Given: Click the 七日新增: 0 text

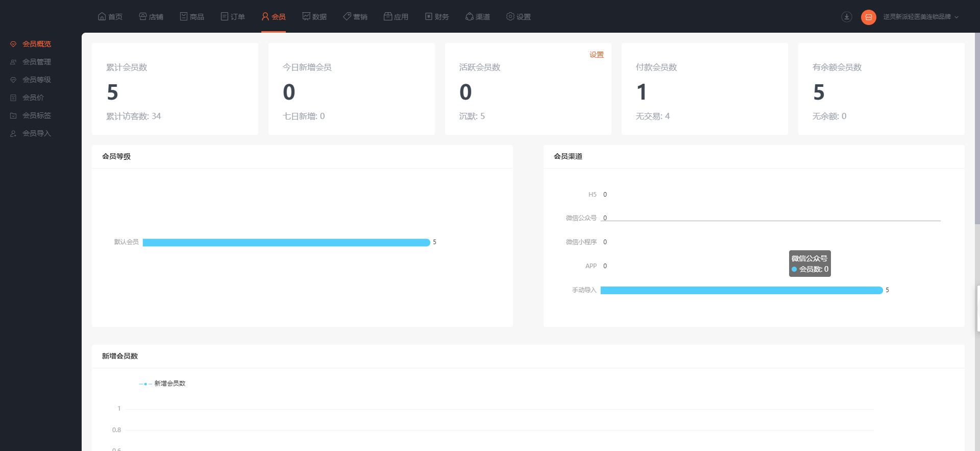Looking at the screenshot, I should (304, 116).
